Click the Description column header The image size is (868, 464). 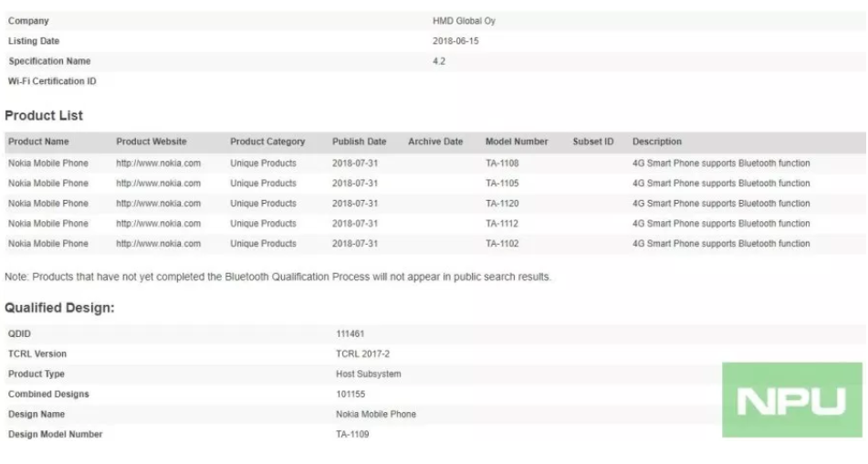pyautogui.click(x=657, y=142)
